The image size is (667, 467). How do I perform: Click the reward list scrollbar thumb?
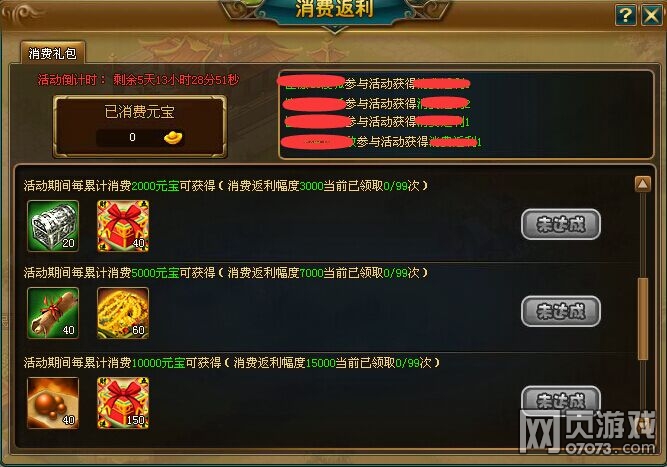[643, 319]
